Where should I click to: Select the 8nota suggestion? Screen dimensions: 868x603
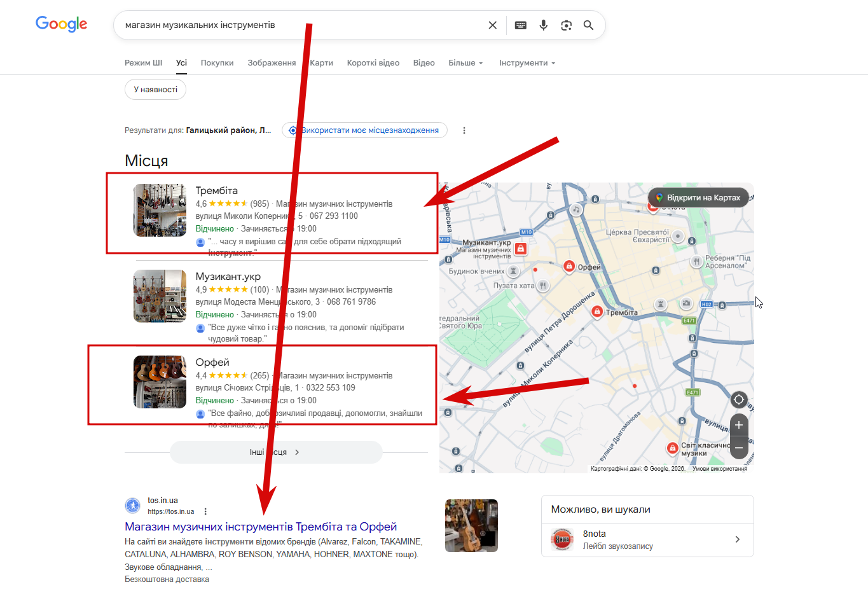coord(647,539)
